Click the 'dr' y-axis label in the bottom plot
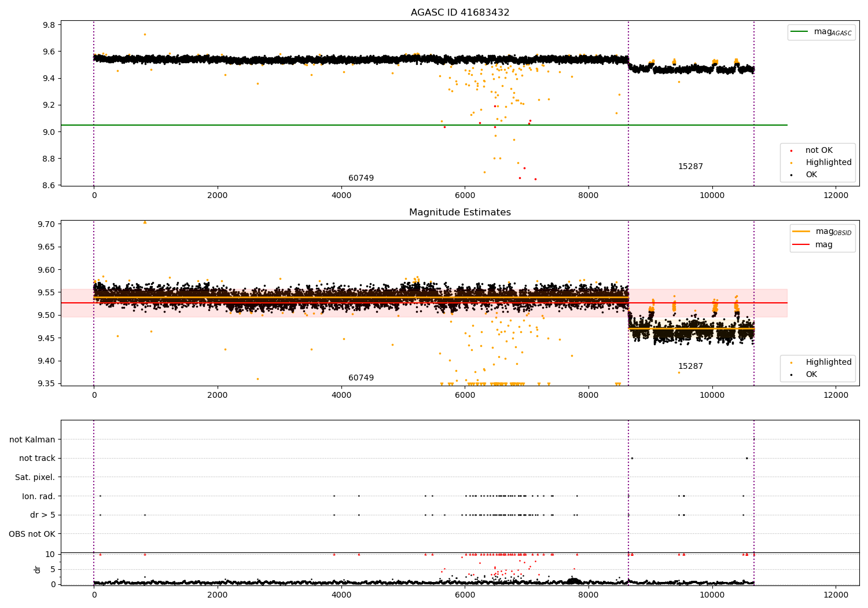868x608 pixels. pyautogui.click(x=38, y=569)
